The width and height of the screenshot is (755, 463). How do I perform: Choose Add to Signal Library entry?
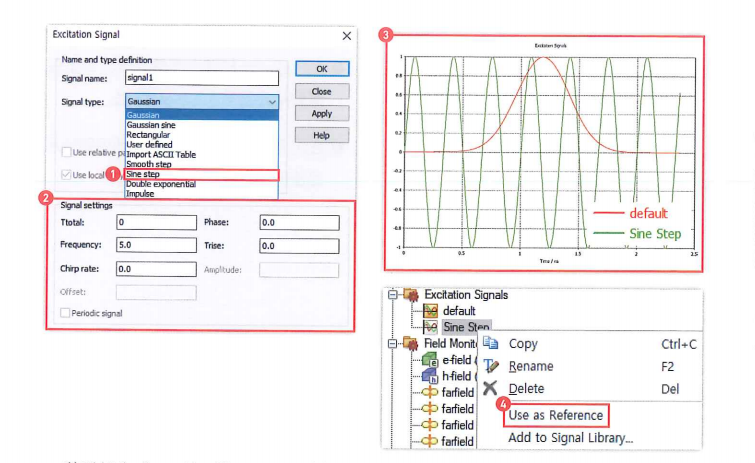[571, 438]
